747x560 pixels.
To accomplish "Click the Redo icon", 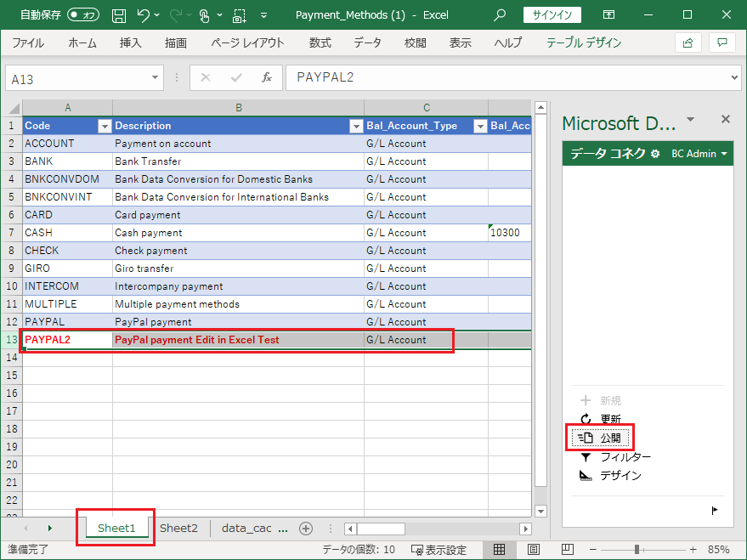I will point(175,15).
